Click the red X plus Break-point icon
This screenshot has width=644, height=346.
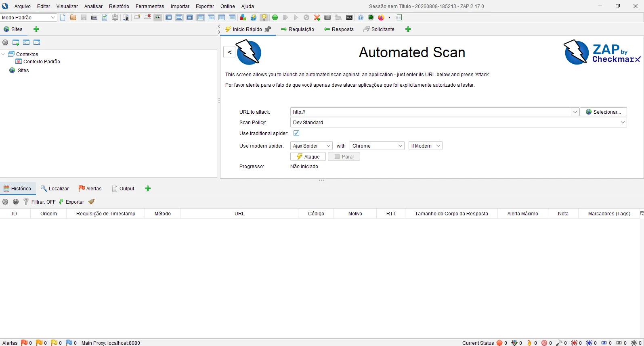click(x=317, y=17)
